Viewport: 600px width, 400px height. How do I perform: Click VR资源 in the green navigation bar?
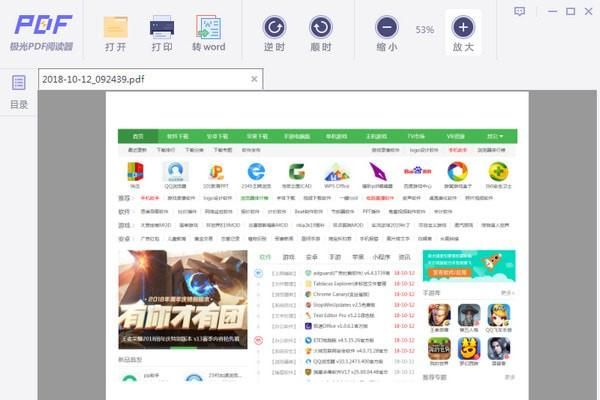[x=455, y=136]
